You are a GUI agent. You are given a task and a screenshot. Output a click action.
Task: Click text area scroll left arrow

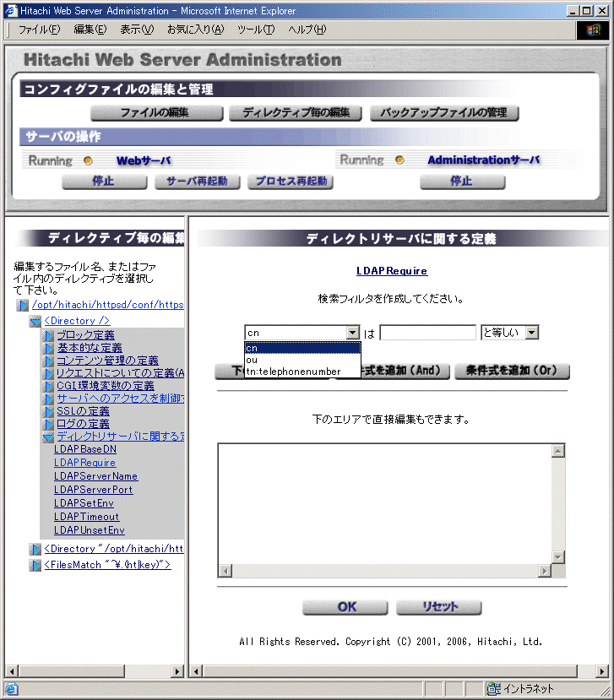pos(225,571)
